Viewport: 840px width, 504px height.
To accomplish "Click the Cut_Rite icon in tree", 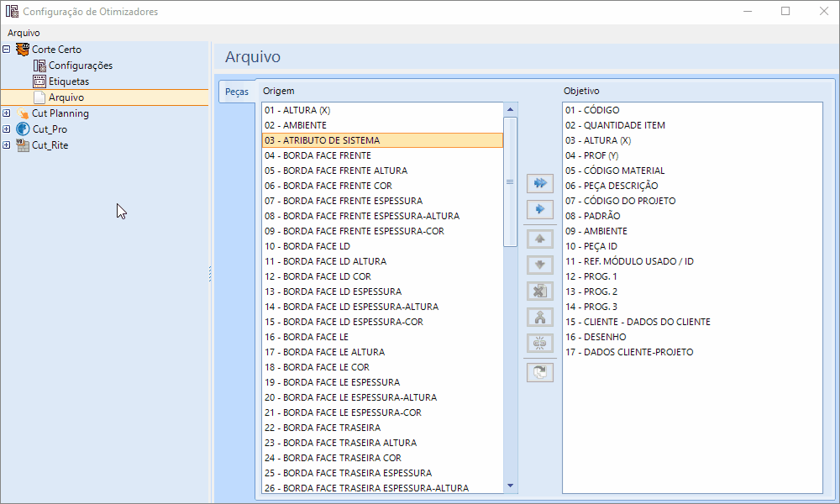I will click(x=23, y=145).
